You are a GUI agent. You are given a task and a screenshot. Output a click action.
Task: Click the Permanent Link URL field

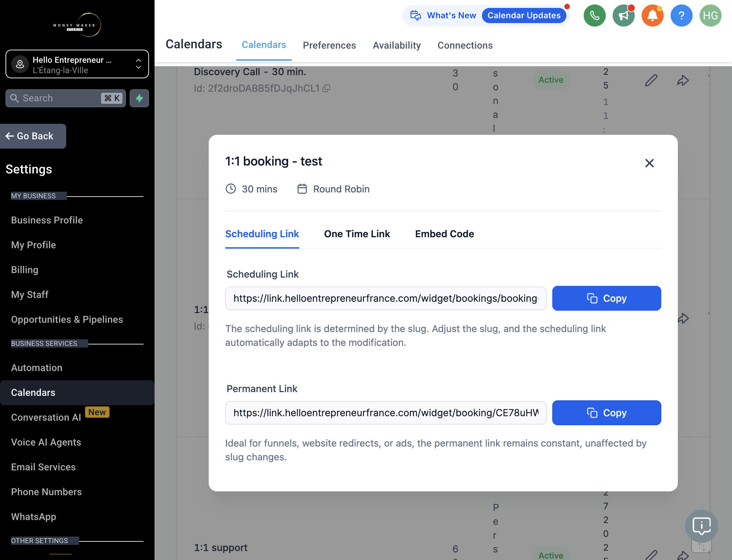386,413
